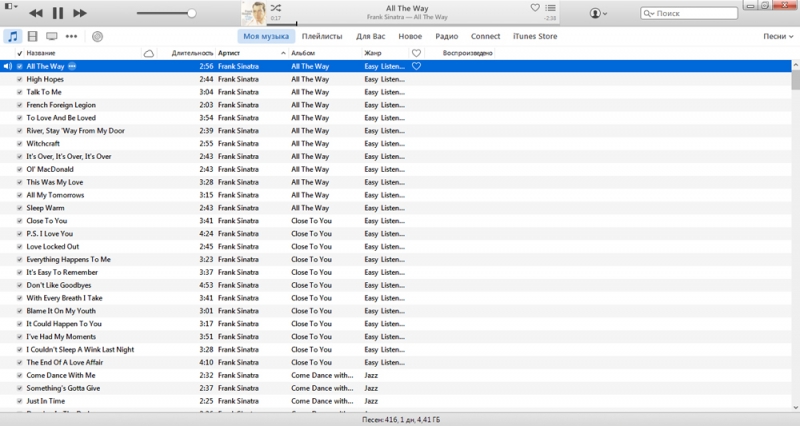
Task: Toggle shuffle playback icon
Action: [x=276, y=8]
